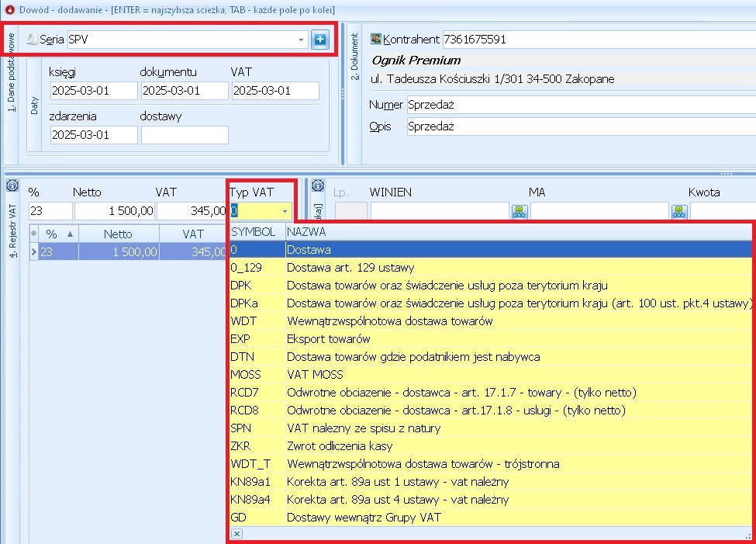Click the SYMBOL column header in dropdown list

coord(257,232)
